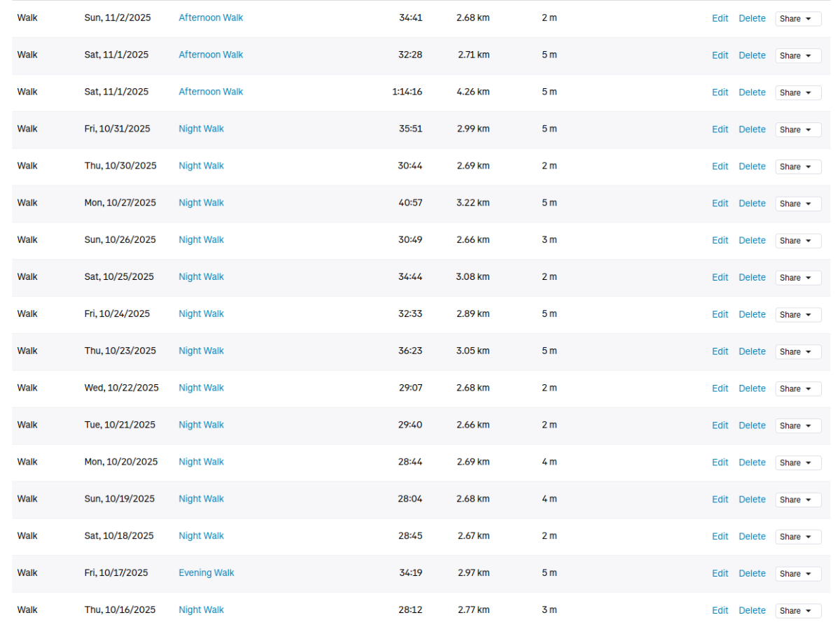This screenshot has width=840, height=627.
Task: Delete the Sun, 10/19/2025 Night Walk
Action: click(x=752, y=500)
